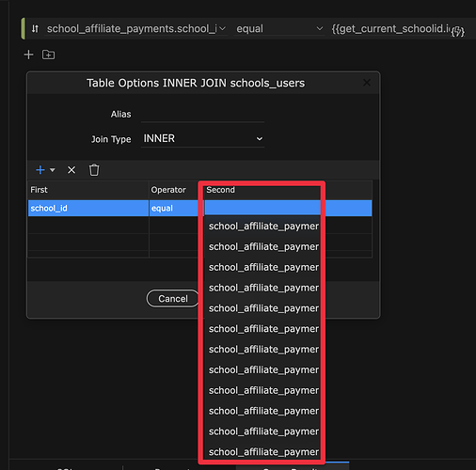Viewport: 476px width, 470px height.
Task: Select the equal cell under Operator column
Action: (x=173, y=208)
